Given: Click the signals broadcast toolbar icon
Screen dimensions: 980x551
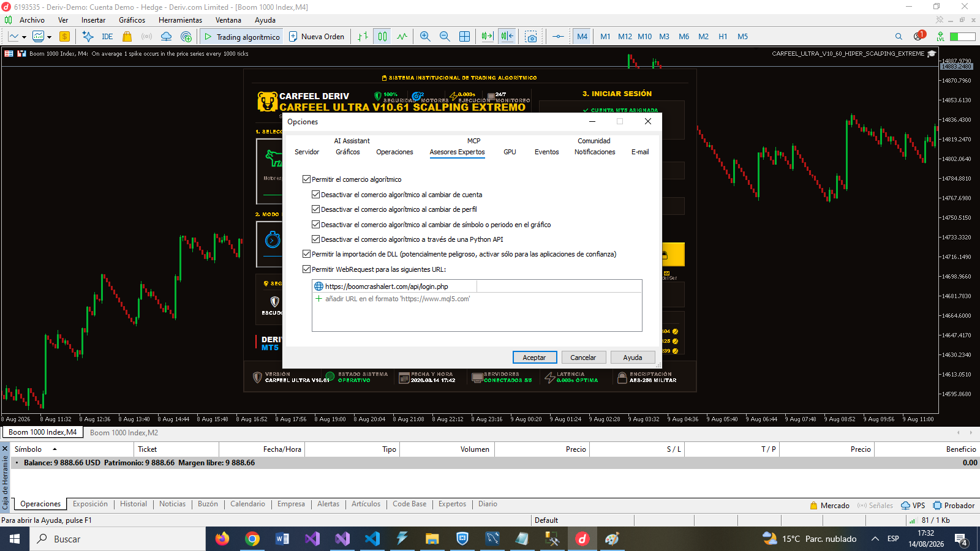Looking at the screenshot, I should pos(146,37).
